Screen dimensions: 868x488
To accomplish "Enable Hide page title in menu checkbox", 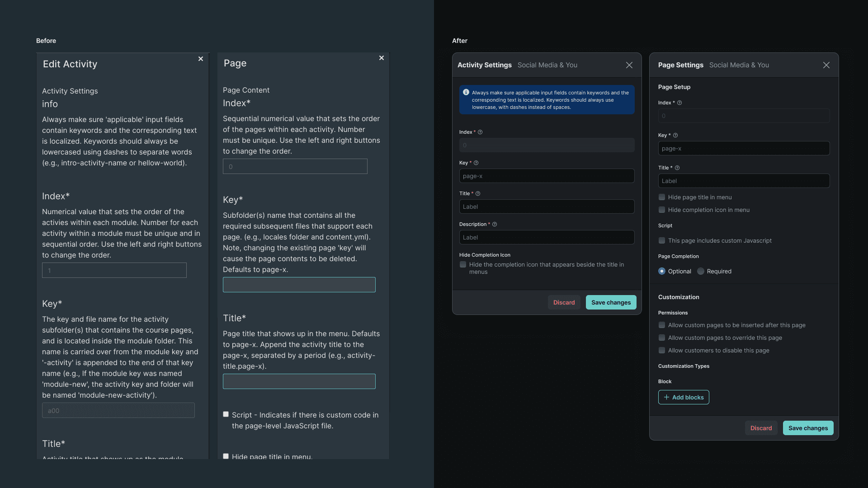I will point(662,197).
